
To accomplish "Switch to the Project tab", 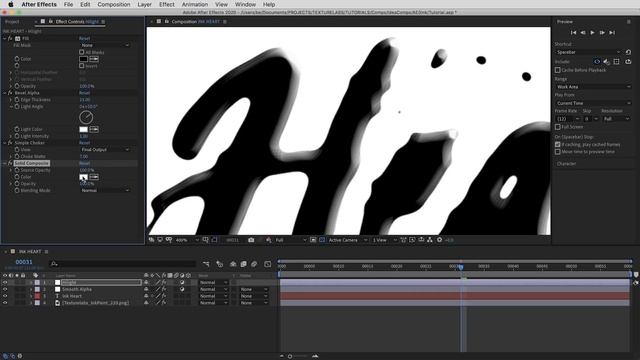I will pos(12,22).
